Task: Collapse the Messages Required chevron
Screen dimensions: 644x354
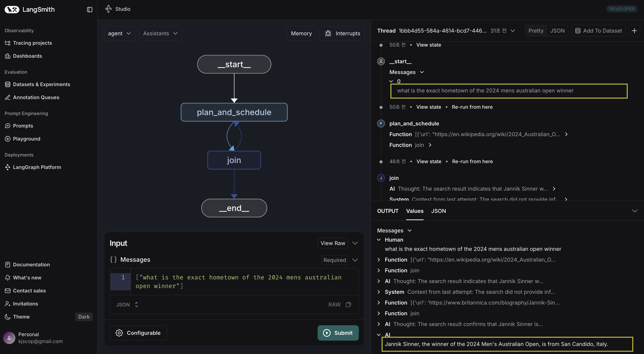Action: coord(355,260)
